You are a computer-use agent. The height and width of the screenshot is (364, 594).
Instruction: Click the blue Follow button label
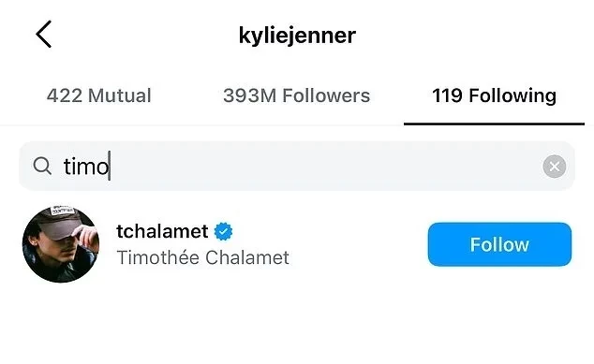[499, 244]
